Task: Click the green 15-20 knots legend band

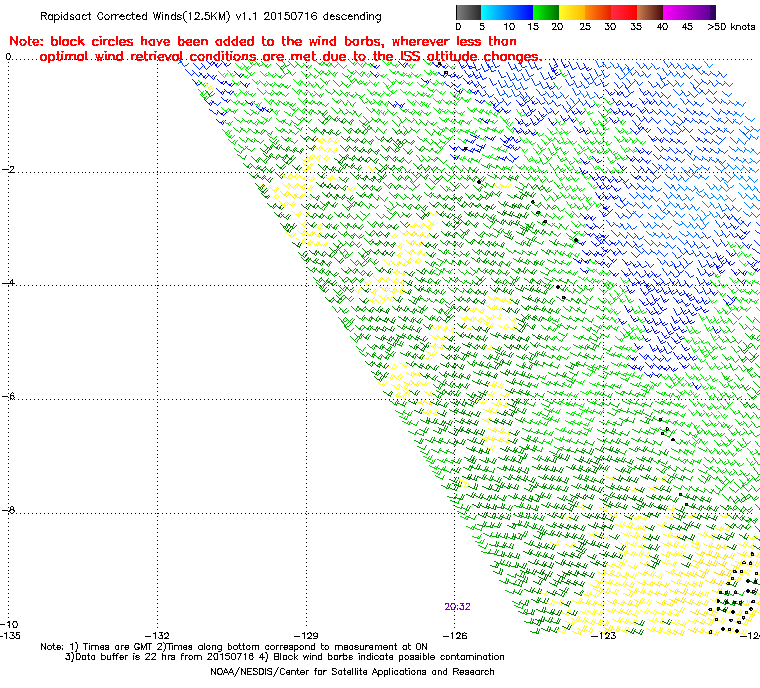Action: pos(546,12)
